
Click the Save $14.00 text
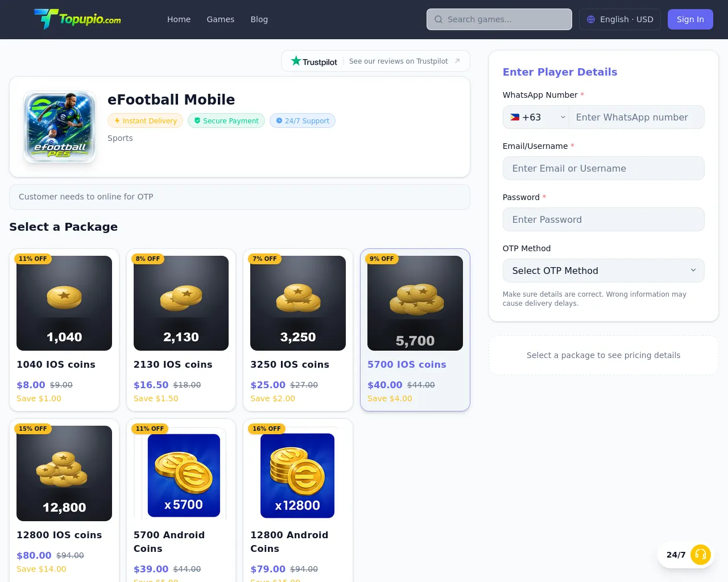click(42, 569)
